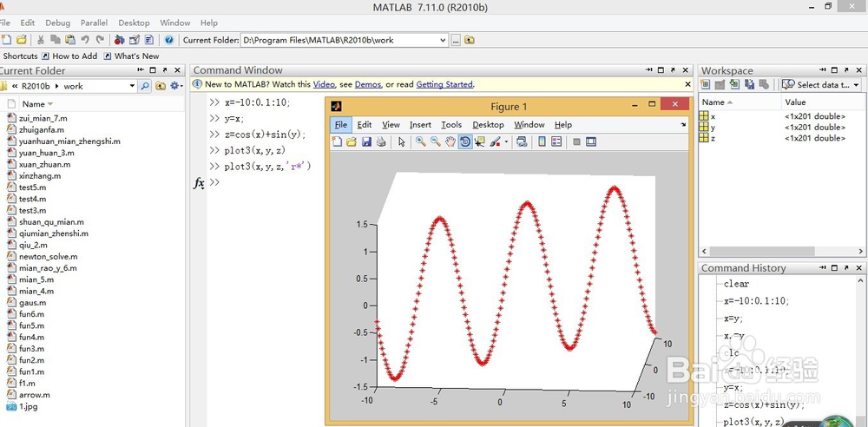The height and width of the screenshot is (427, 868).
Task: Maximize the Workspace panel
Action: coord(834,70)
